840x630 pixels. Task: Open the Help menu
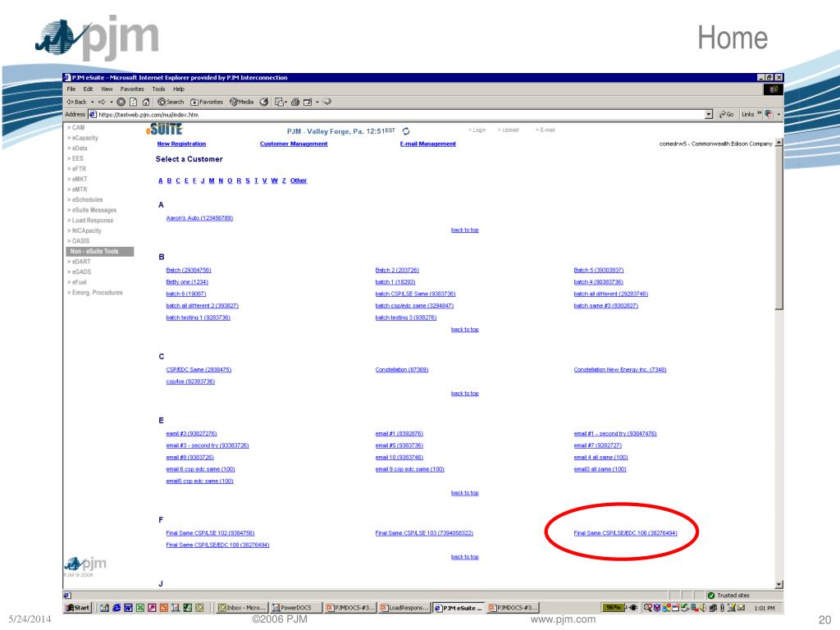(178, 89)
